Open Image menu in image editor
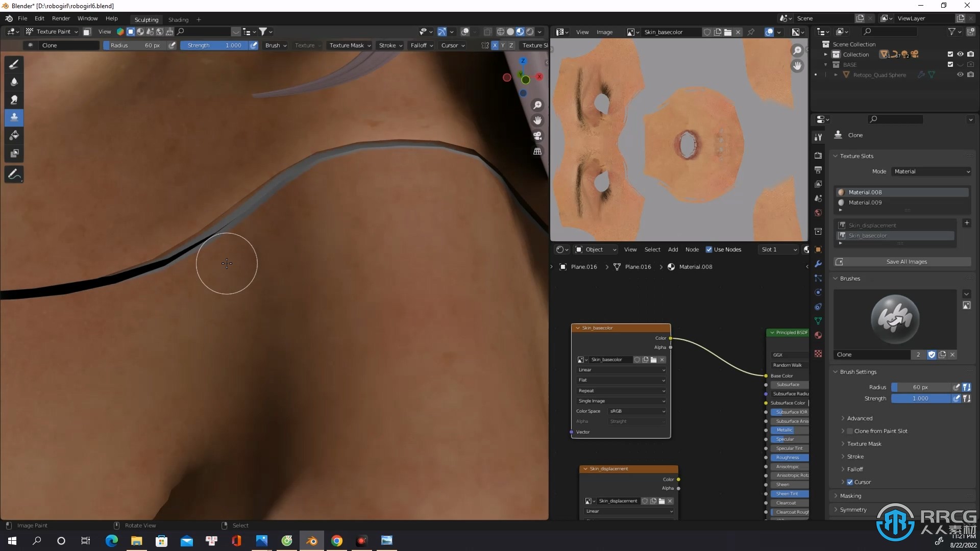 [604, 32]
